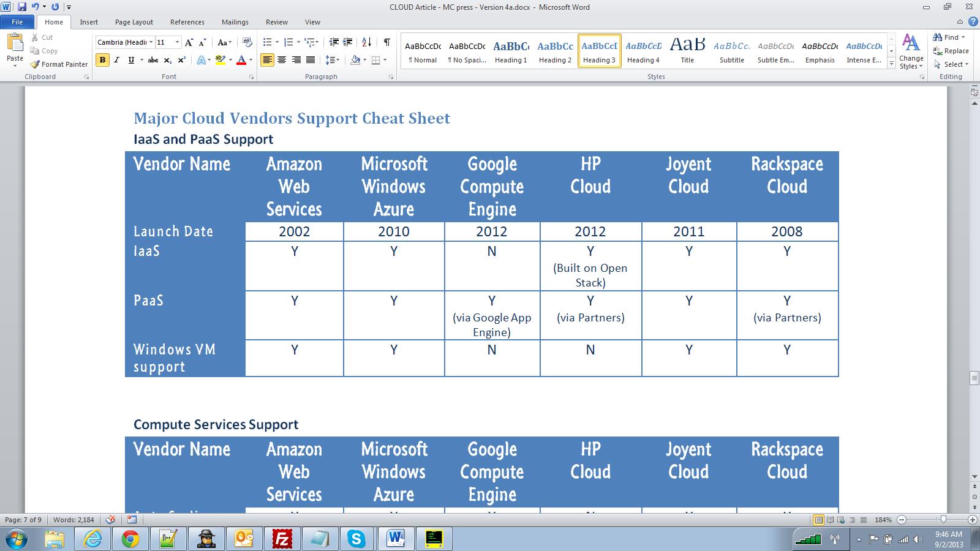The image size is (980, 551).
Task: Click the 184% zoom level
Action: (x=883, y=520)
